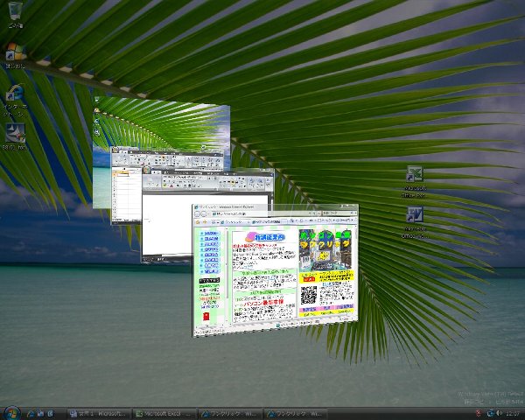Select the Internet Explorer desktop shortcut

point(15,101)
